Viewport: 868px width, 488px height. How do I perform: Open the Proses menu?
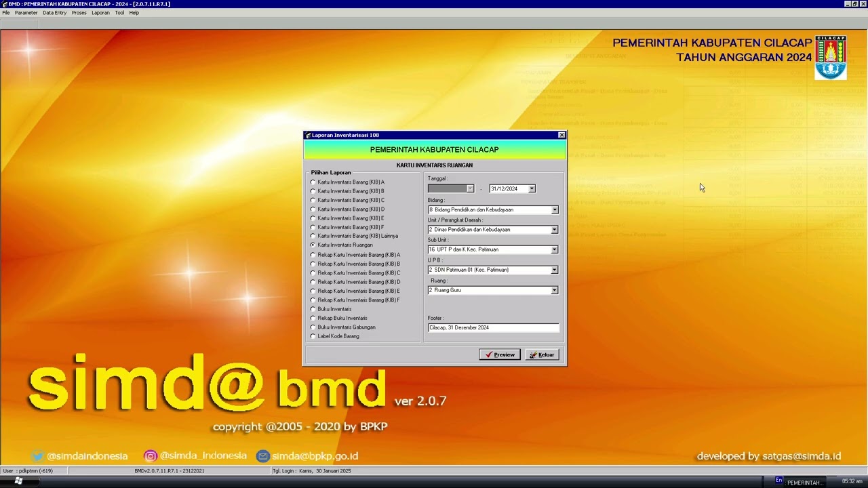79,13
